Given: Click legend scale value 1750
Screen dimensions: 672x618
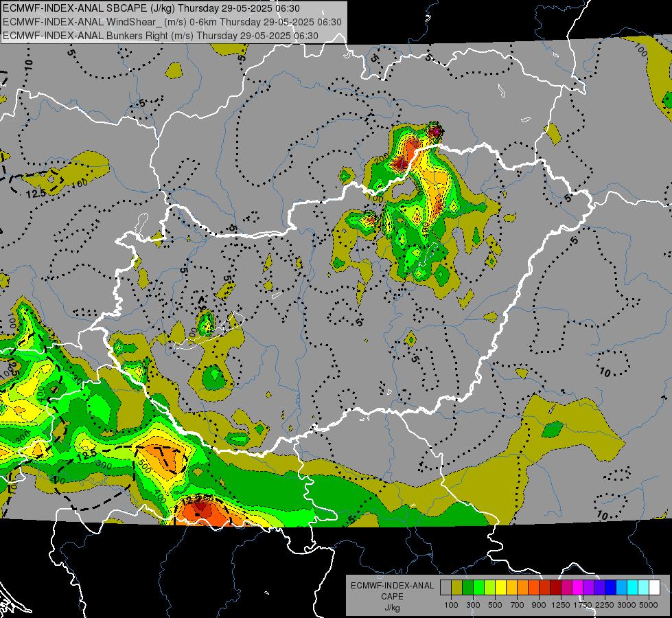Looking at the screenshot, I should click(583, 605).
